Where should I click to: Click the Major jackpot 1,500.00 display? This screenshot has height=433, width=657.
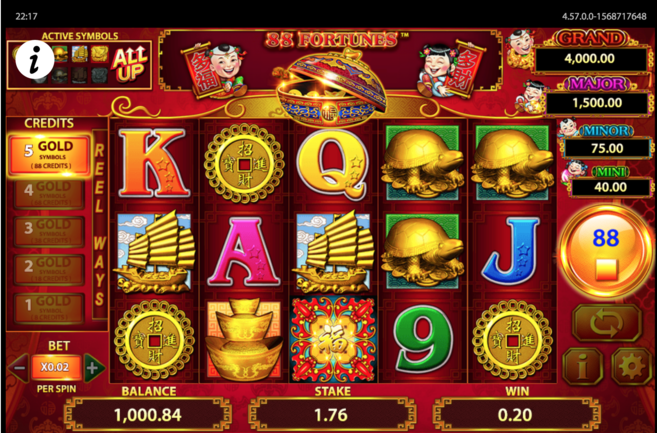[597, 103]
